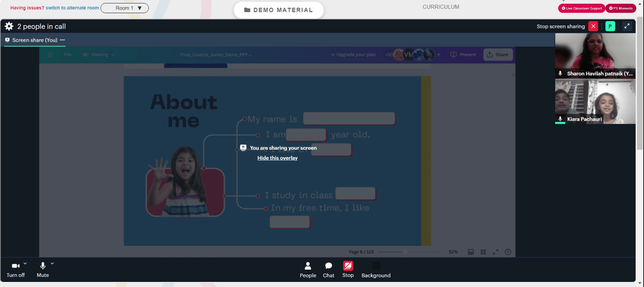Click Canva fullscreen arrows icon
Screen dimensions: 644x287
click(x=496, y=252)
